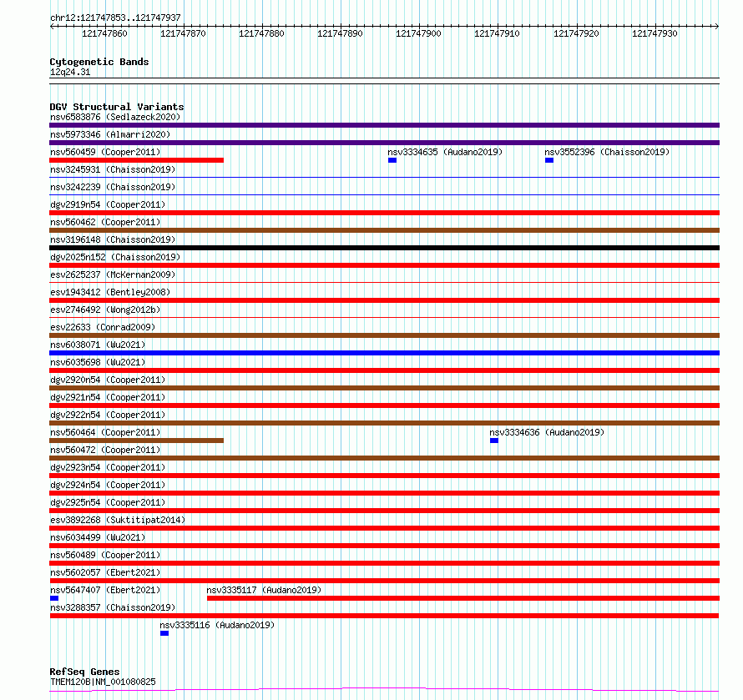Click the short brown bar under nsv560464

click(x=136, y=441)
